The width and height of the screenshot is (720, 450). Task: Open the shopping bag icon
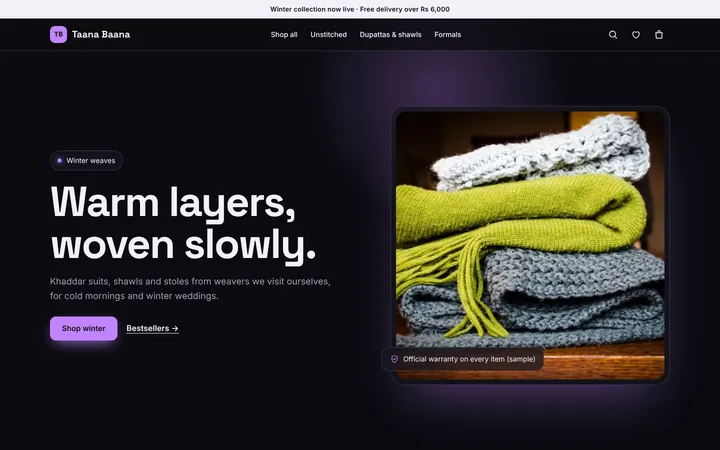[658, 34]
